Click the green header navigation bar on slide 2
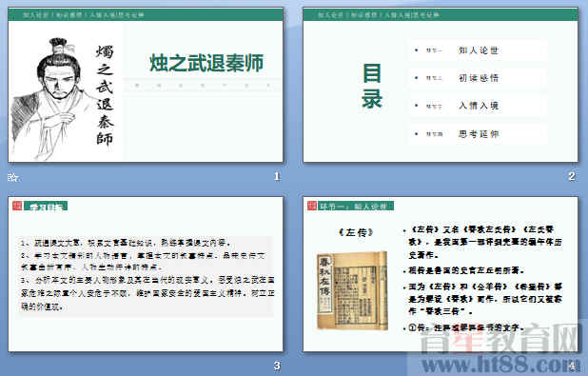The height and width of the screenshot is (376, 588). tap(441, 15)
